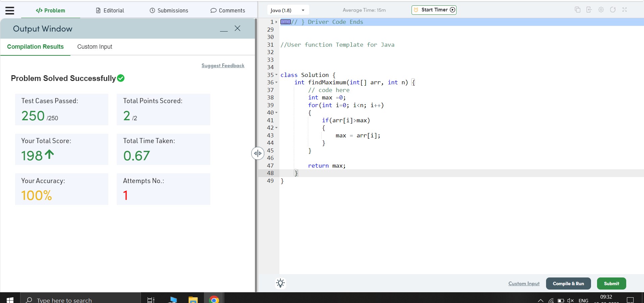Image resolution: width=644 pixels, height=303 pixels.
Task: Open the Custom Input link below editor
Action: [x=524, y=284]
